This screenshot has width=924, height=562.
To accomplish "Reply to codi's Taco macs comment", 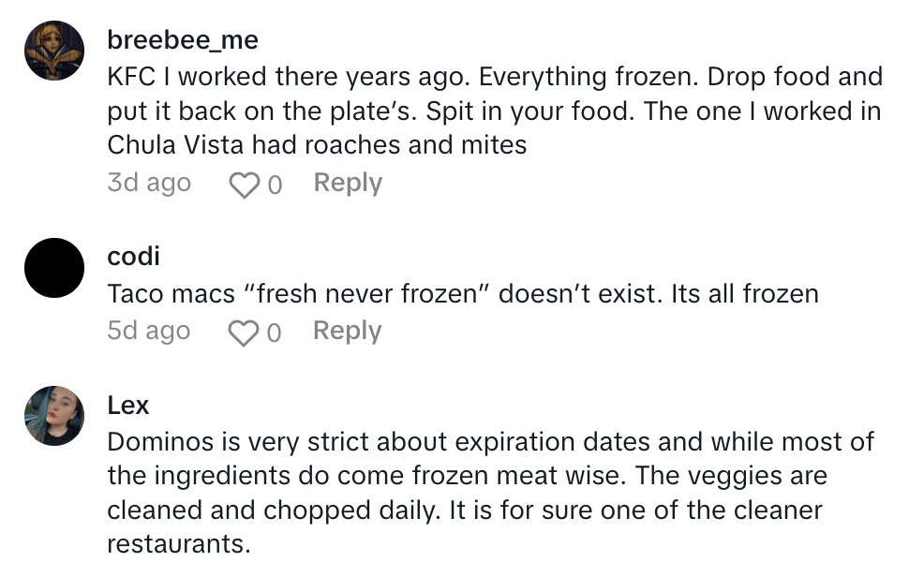I will (348, 331).
